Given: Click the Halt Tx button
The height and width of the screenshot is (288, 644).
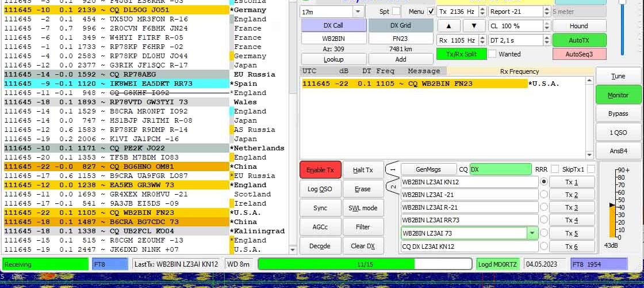Looking at the screenshot, I should tap(363, 170).
